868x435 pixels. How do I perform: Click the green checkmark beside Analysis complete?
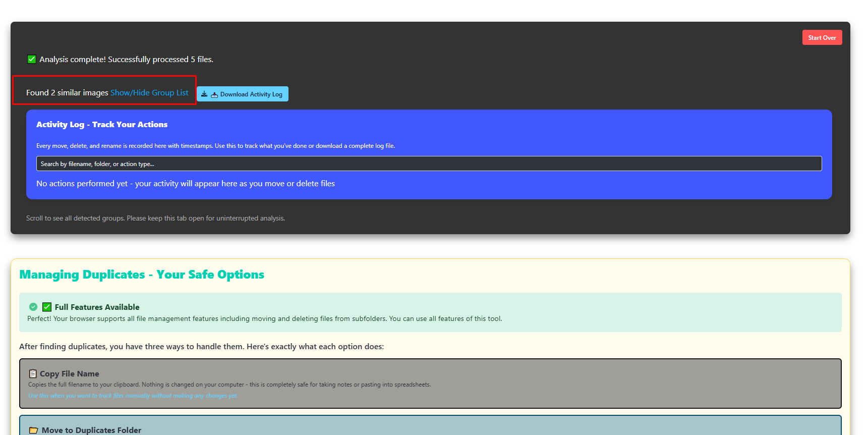[x=32, y=59]
